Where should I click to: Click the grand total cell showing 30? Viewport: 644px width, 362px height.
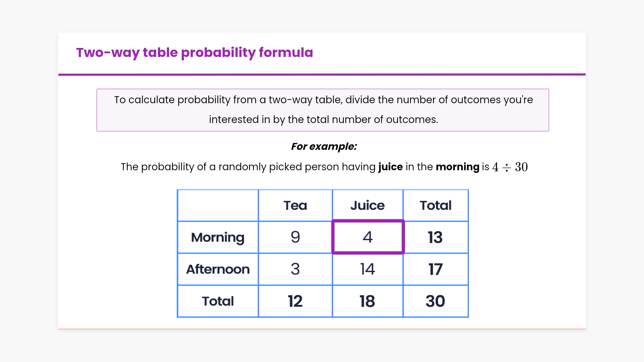click(435, 301)
